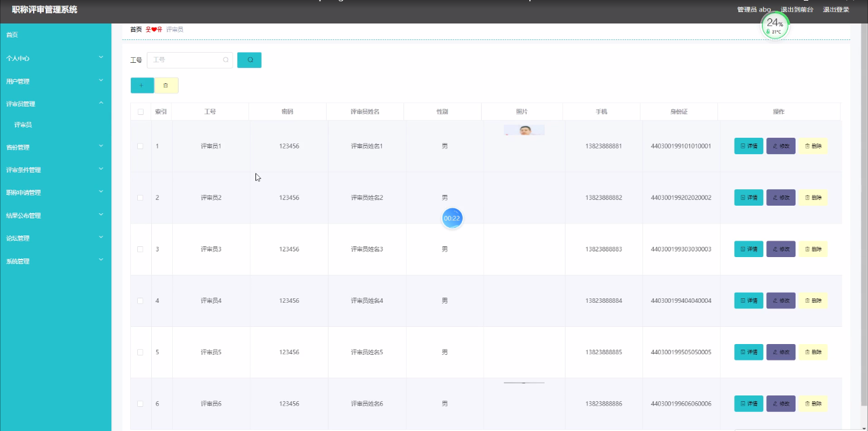The height and width of the screenshot is (431, 868).
Task: Click 修改 for 评审员1
Action: click(780, 146)
